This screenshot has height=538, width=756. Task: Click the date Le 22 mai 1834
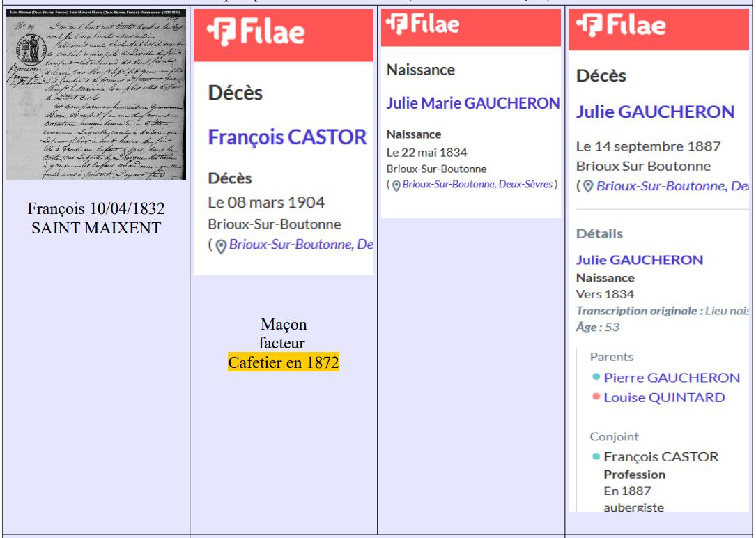click(x=426, y=153)
